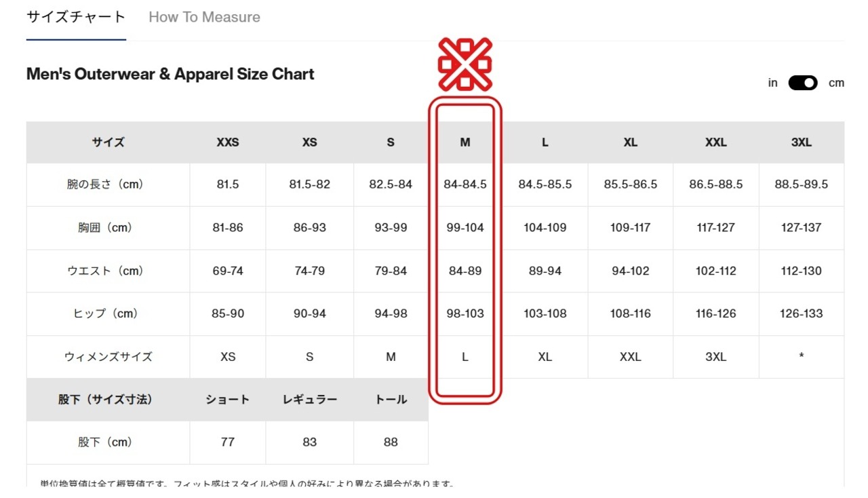Open the How To Measure tab
Screen dimensions: 868x498
[x=204, y=18]
